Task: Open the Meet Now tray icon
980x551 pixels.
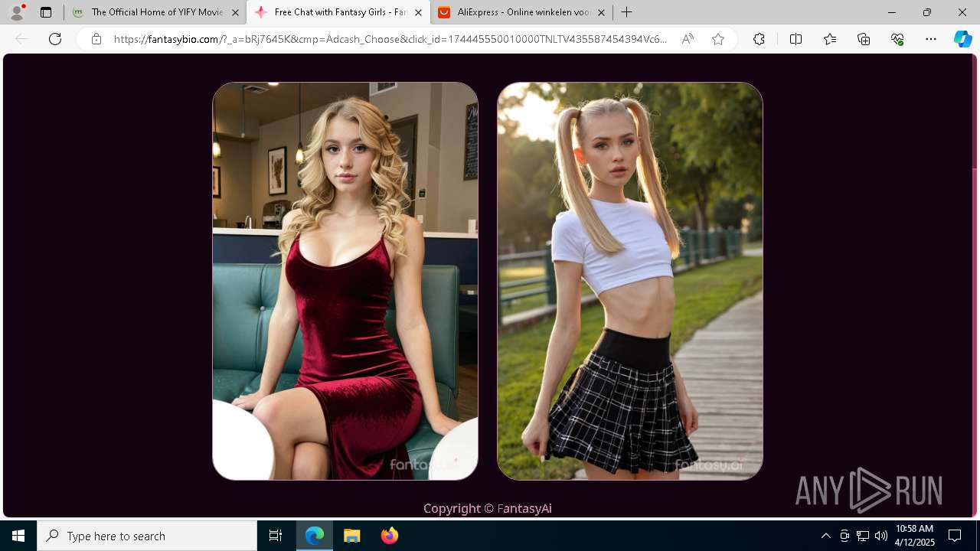Action: click(x=844, y=536)
